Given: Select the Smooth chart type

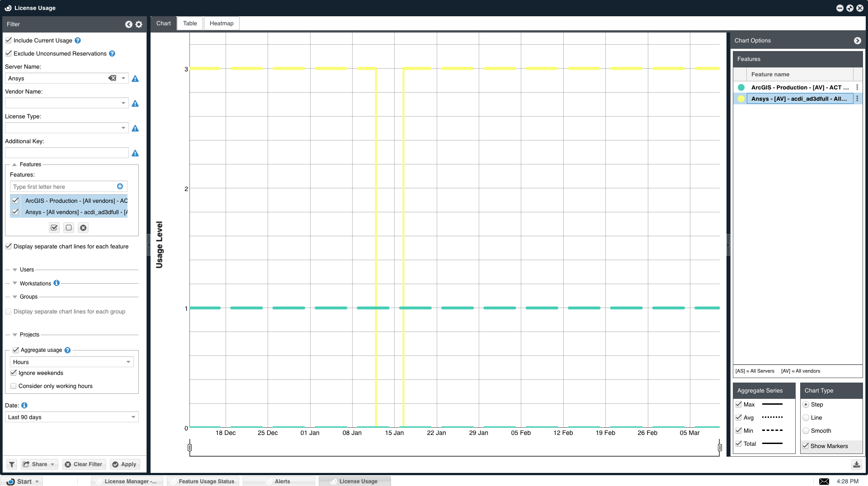Looking at the screenshot, I should 806,431.
